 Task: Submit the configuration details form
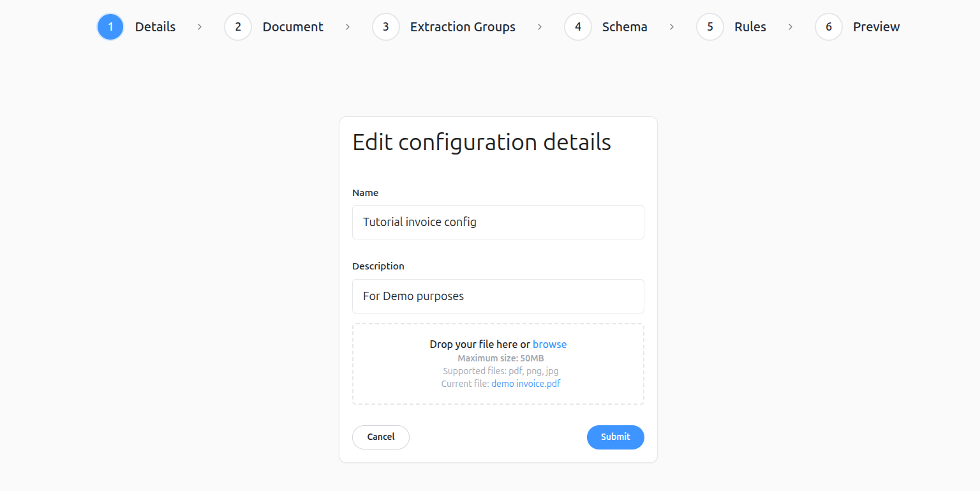[x=615, y=437]
